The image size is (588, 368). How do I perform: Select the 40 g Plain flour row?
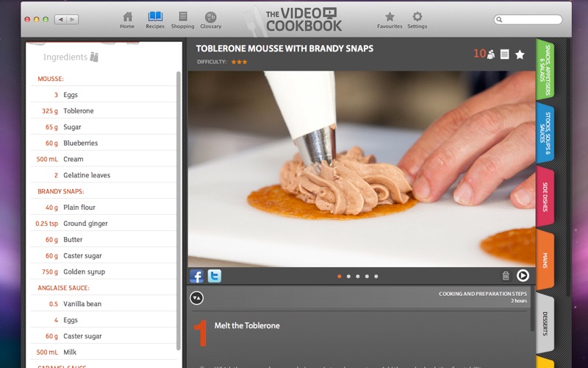click(104, 208)
